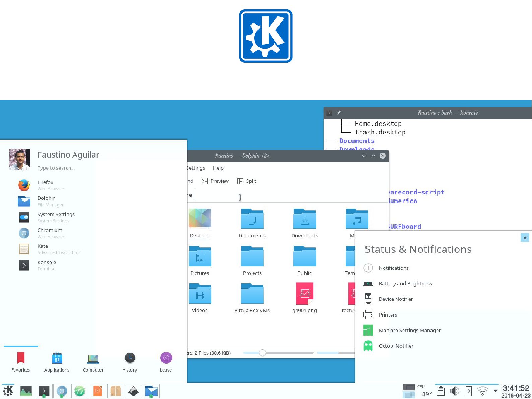Open the KDE Connect phone tray icon
Screen dimensions: 532x399
coord(469,391)
